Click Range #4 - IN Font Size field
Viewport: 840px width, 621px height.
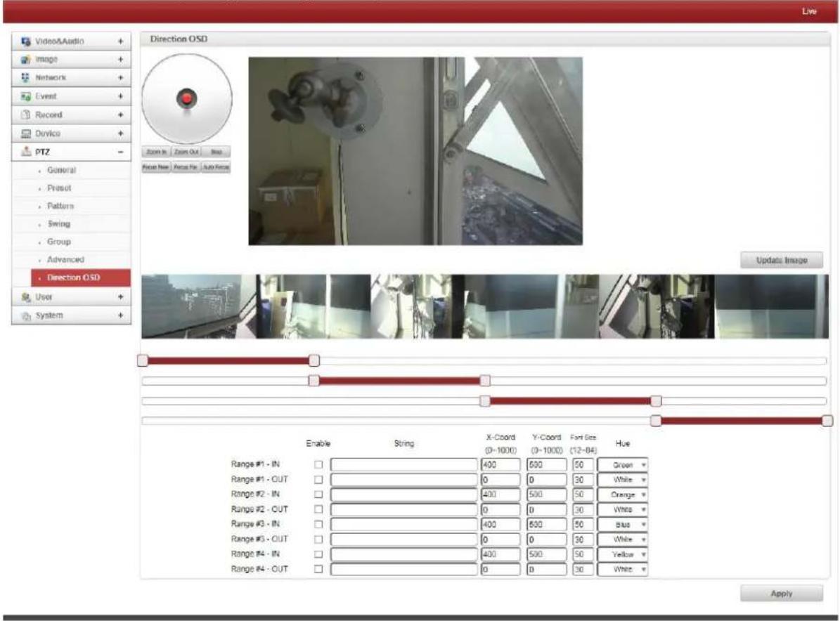[x=583, y=555]
